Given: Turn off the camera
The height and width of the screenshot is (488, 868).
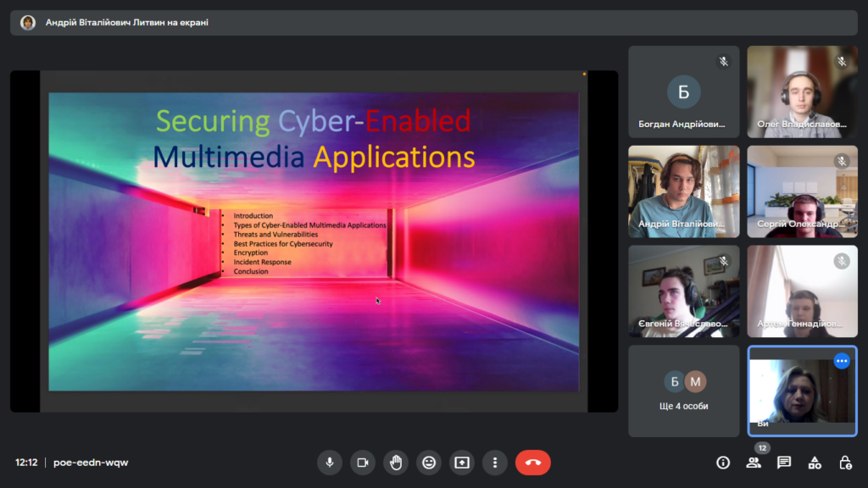Looking at the screenshot, I should click(x=363, y=463).
